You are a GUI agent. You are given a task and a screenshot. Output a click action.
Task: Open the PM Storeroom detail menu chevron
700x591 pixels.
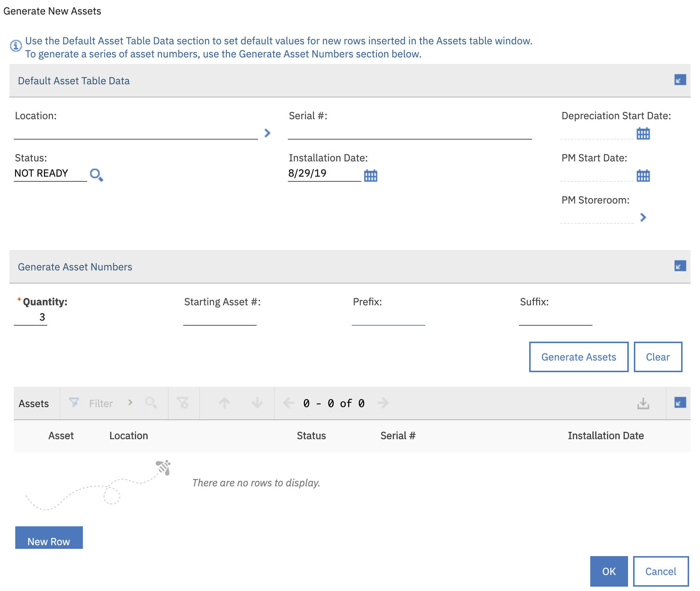(x=643, y=217)
